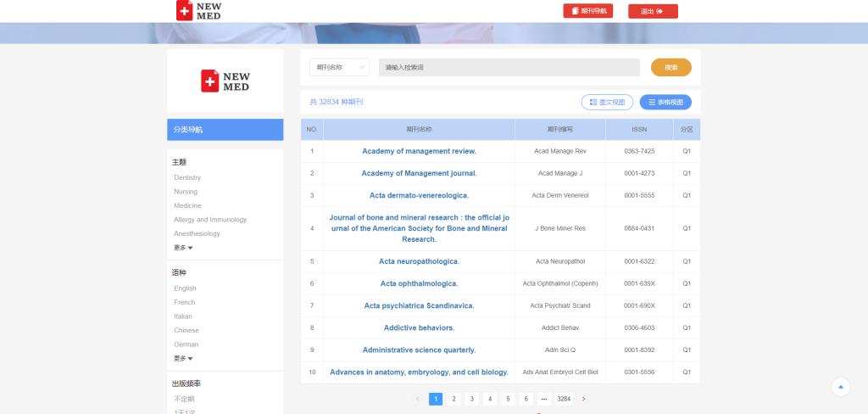Click the back-to-top round arrow button

tap(840, 387)
